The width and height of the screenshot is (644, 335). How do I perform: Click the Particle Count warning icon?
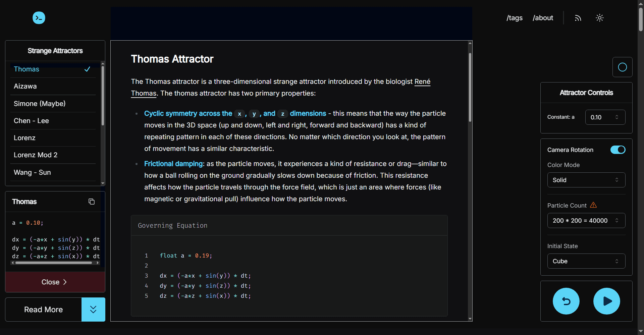[593, 205]
